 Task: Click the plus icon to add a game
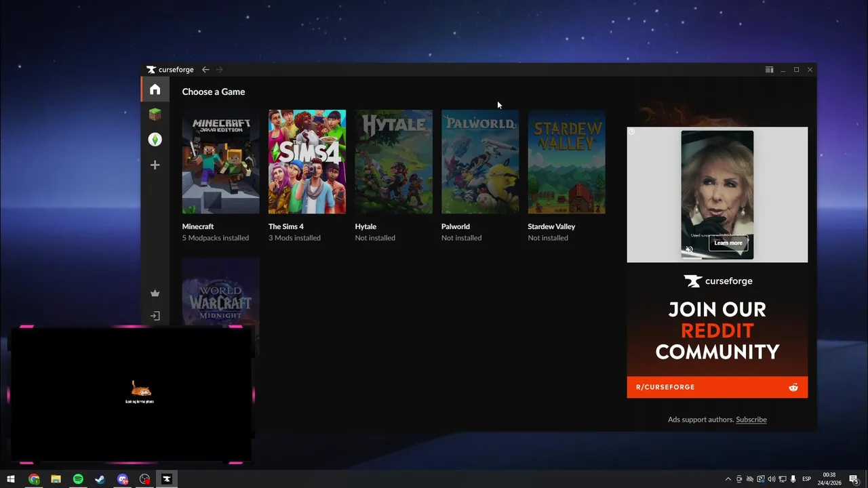click(x=155, y=165)
